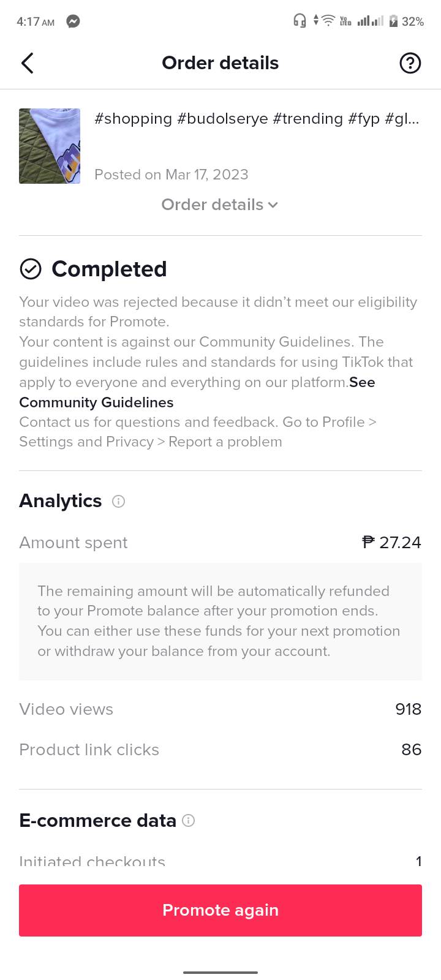
Task: Tap the E-commerce data info icon
Action: (x=189, y=821)
